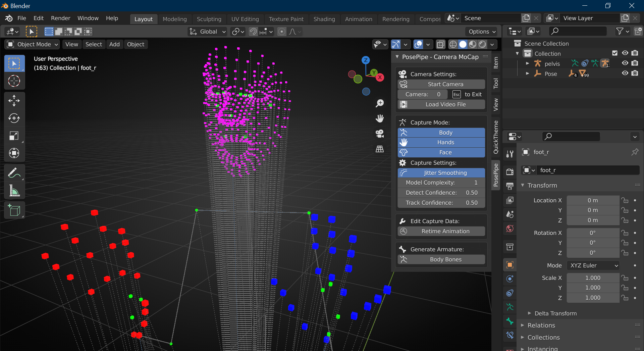Click the Start Camera button

pos(441,84)
